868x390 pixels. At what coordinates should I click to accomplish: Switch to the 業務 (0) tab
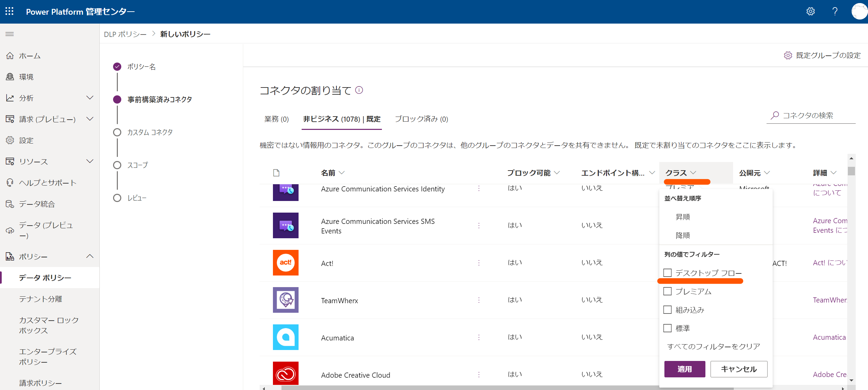(x=277, y=119)
